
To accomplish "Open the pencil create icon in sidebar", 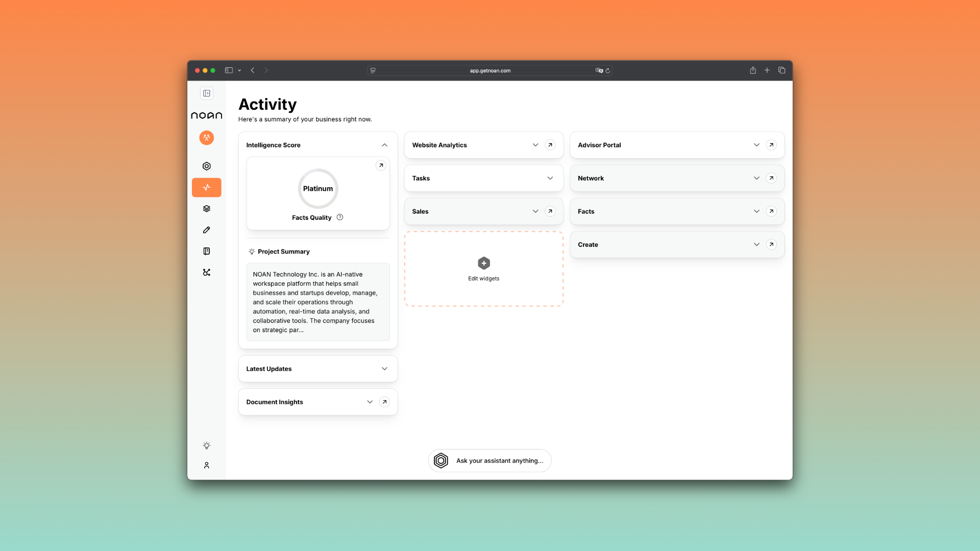I will click(206, 230).
